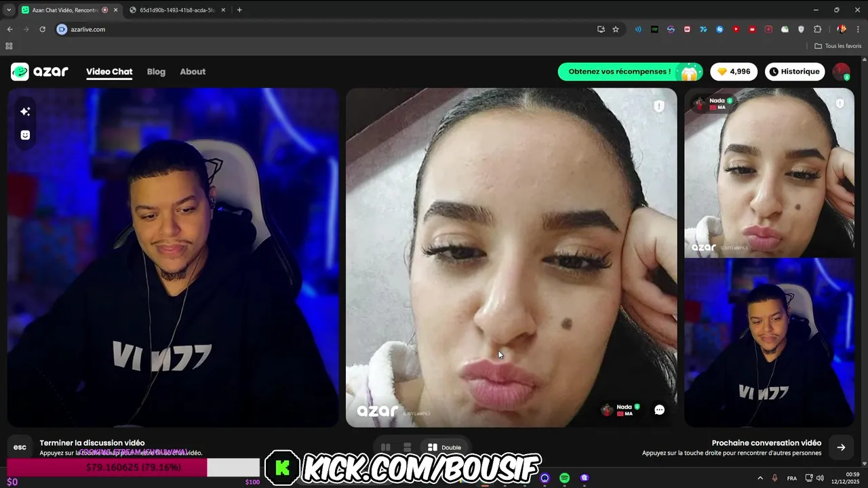Select the Double layout option
The width and height of the screenshot is (868, 488).
pyautogui.click(x=444, y=447)
